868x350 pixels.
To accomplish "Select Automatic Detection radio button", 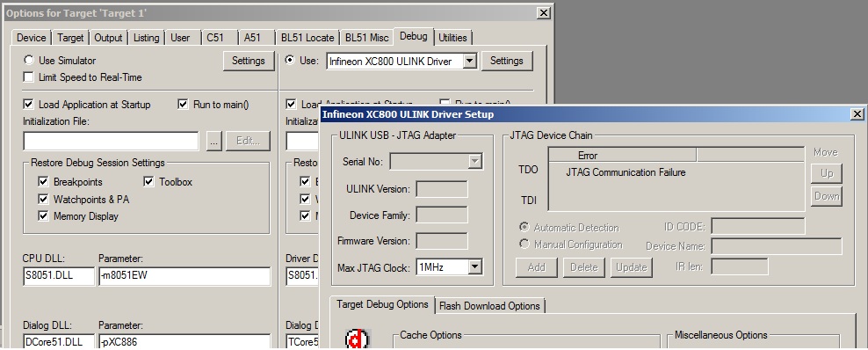I will [x=524, y=227].
